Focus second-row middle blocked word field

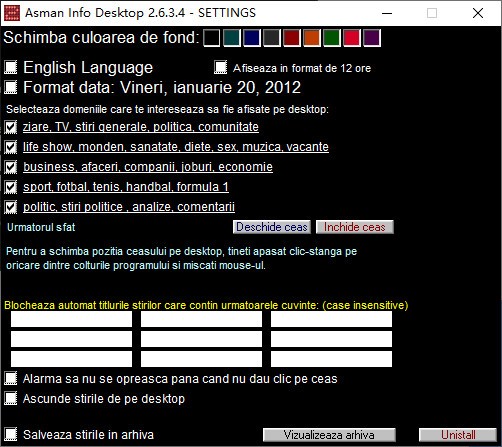pyautogui.click(x=201, y=339)
